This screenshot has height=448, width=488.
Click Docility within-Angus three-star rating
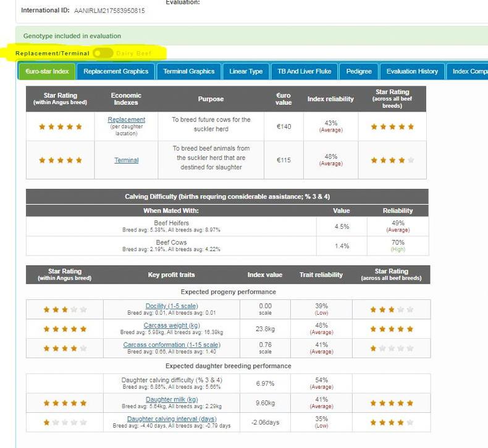64,310
